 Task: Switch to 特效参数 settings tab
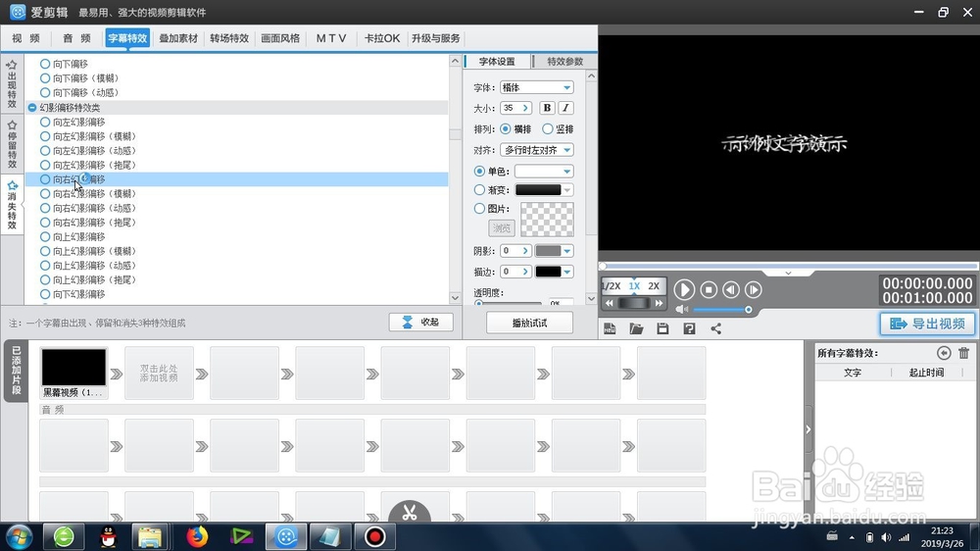pos(565,62)
